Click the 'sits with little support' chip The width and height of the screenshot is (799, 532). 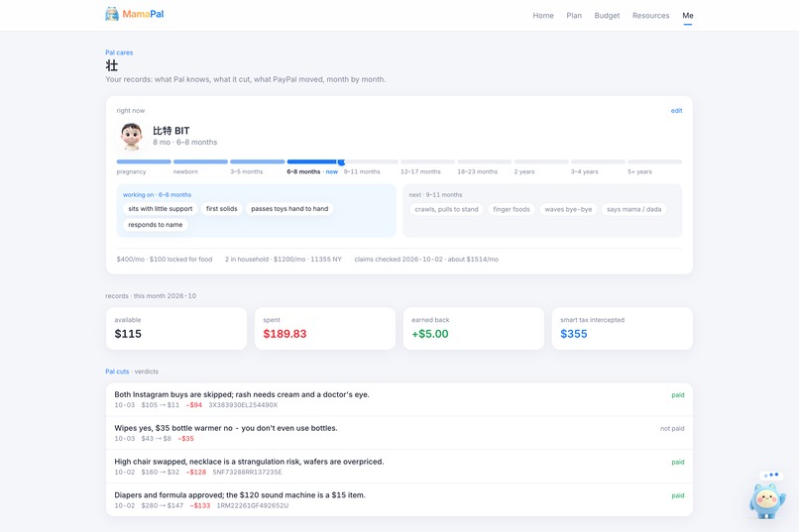tap(160, 209)
